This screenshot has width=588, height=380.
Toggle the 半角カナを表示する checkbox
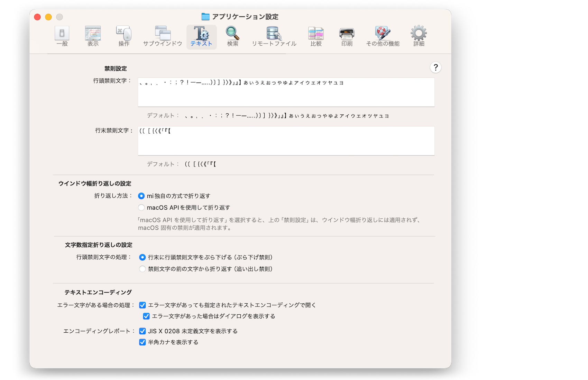click(x=143, y=342)
